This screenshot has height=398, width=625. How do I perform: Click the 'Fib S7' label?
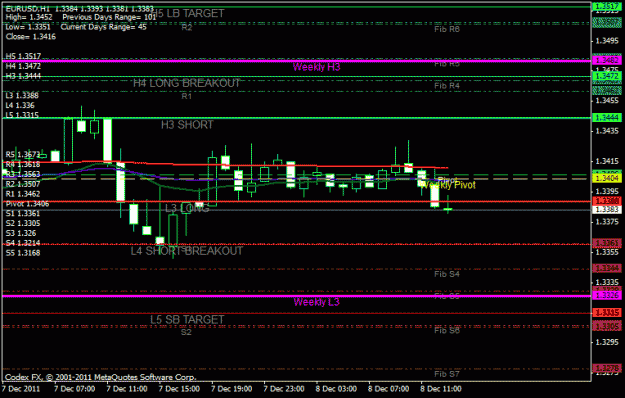coord(447,374)
